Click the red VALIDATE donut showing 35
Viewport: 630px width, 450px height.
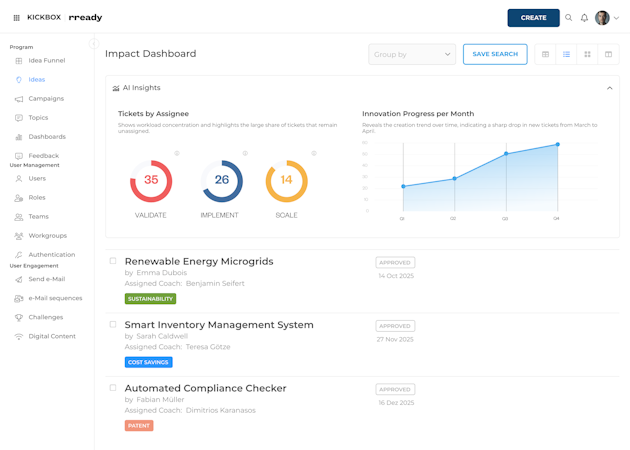point(151,181)
